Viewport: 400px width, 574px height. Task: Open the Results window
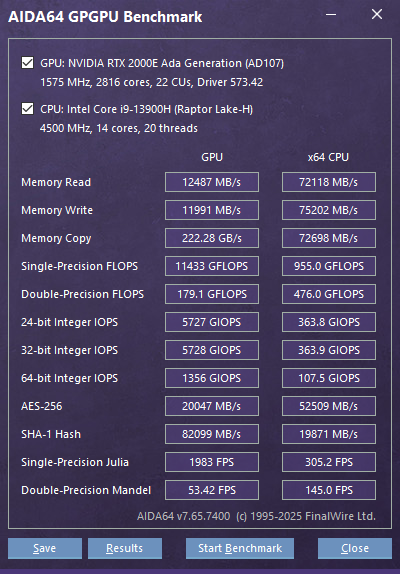pyautogui.click(x=125, y=548)
